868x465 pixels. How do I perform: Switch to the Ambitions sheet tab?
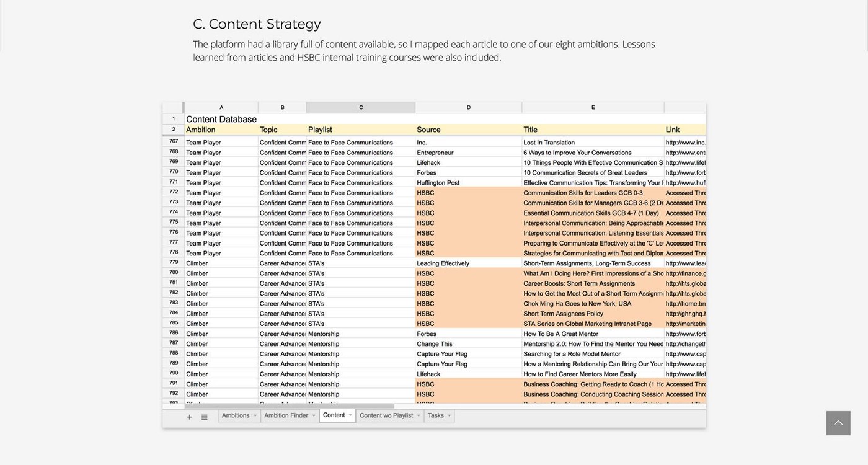pyautogui.click(x=236, y=415)
